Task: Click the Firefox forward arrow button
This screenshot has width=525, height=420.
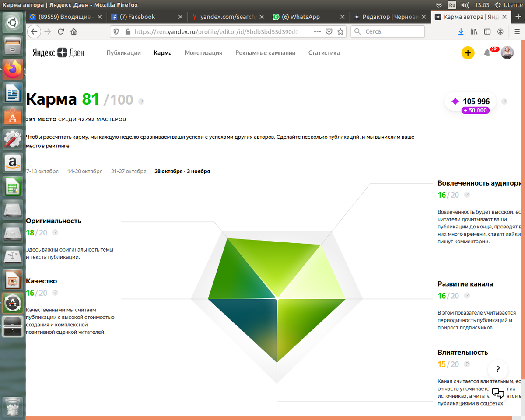Action: [48, 32]
